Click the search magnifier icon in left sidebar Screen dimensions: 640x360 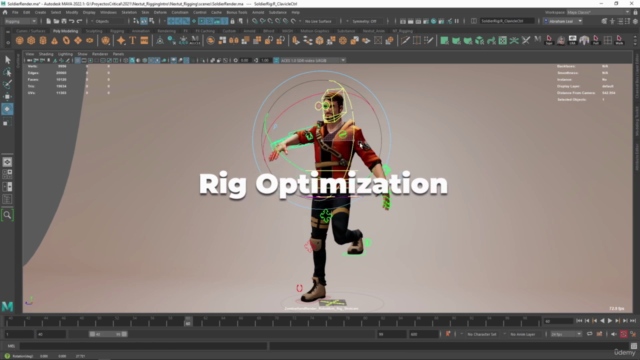pyautogui.click(x=7, y=215)
